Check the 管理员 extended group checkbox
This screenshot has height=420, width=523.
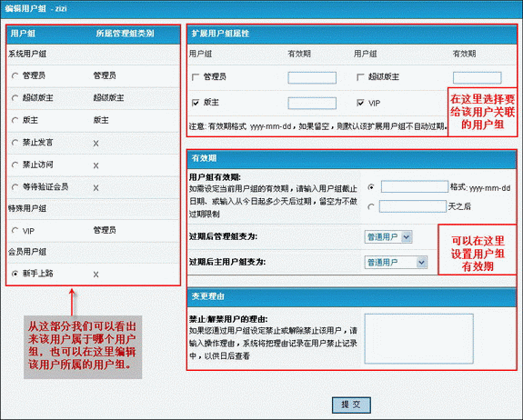tap(196, 77)
